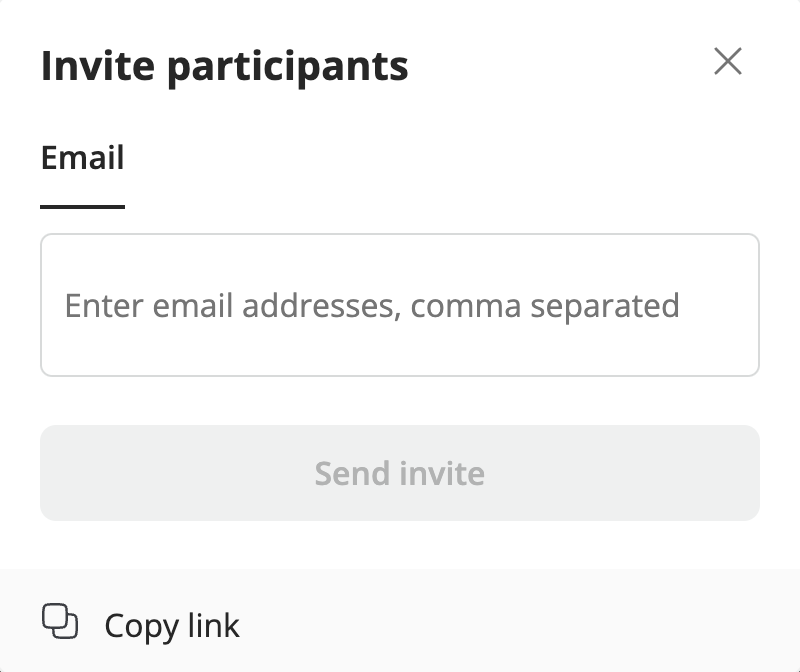This screenshot has width=800, height=672.
Task: Exit the invite participants popup
Action: coord(728,62)
